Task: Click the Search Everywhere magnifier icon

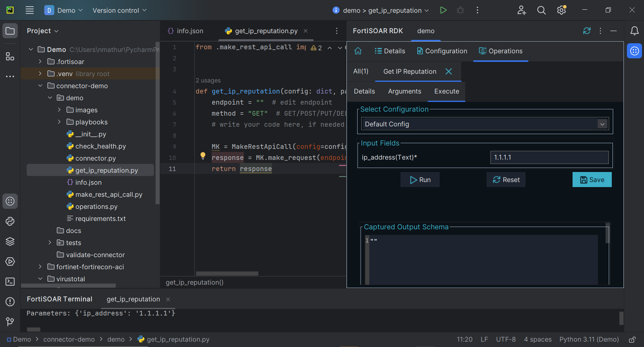Action: (x=541, y=10)
